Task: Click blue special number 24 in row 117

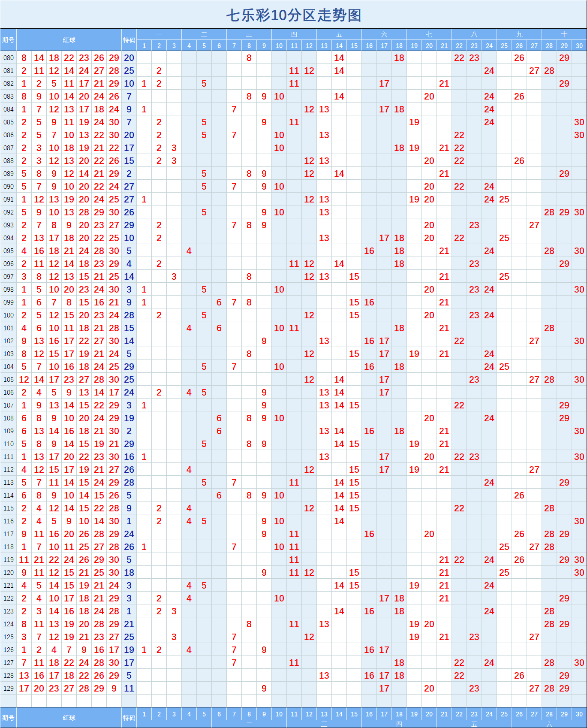Action: click(x=129, y=534)
